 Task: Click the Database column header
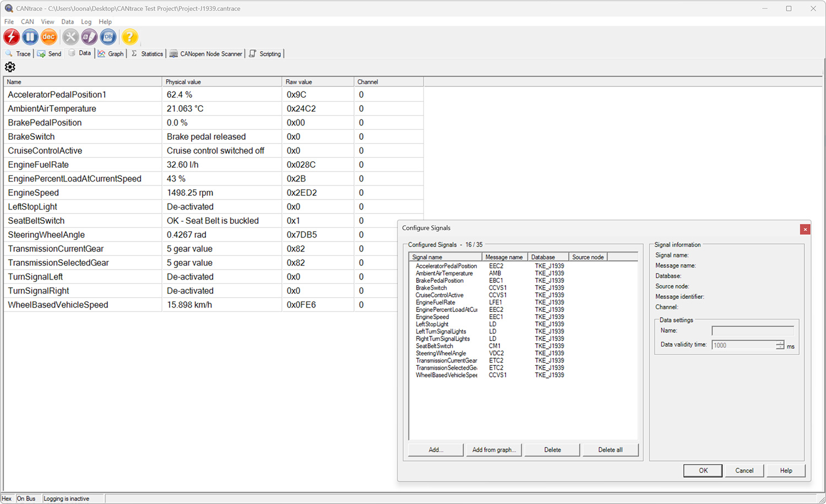pos(548,257)
